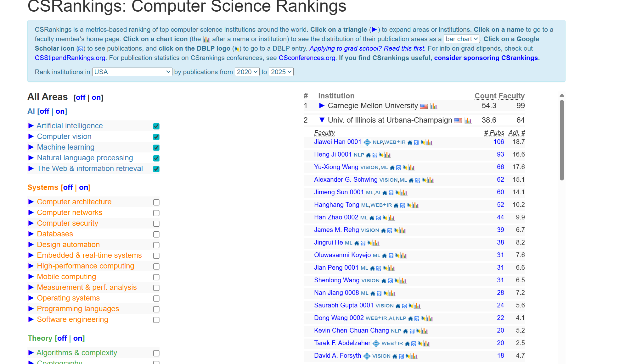Viewport: 625px width, 364px height.
Task: Click Jiawei Han's home page icon
Action: pos(410,143)
